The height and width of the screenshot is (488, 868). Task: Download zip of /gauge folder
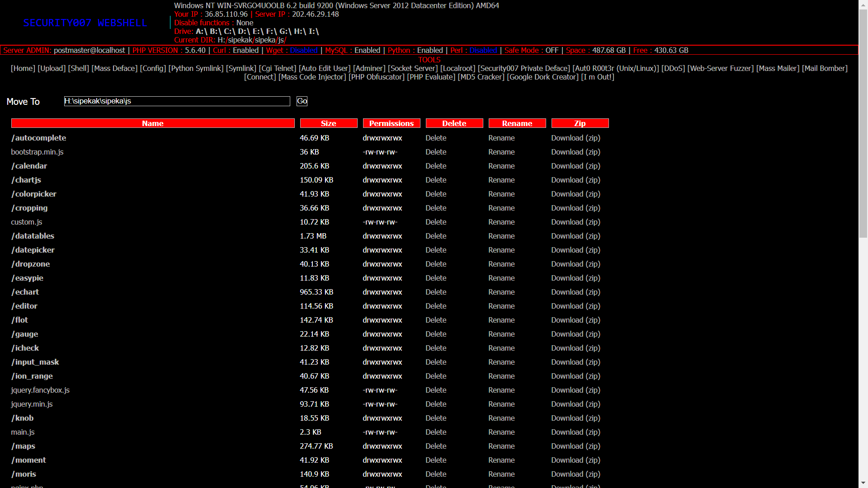[576, 334]
